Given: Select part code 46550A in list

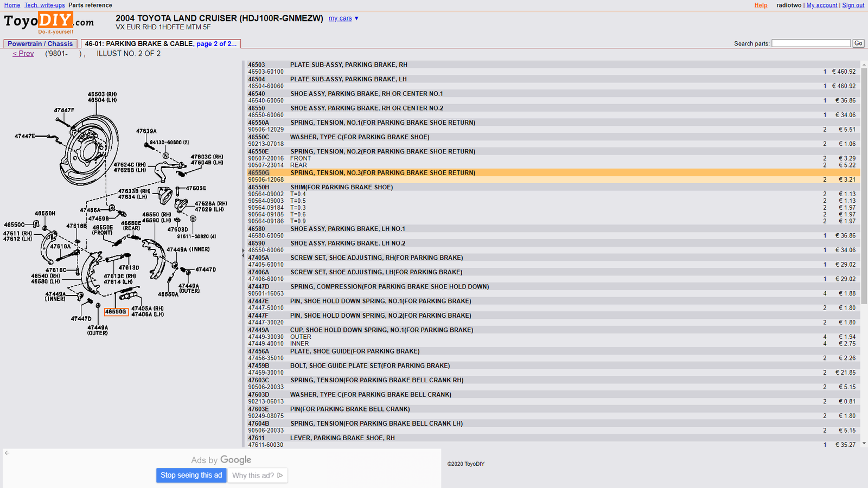Looking at the screenshot, I should [258, 123].
